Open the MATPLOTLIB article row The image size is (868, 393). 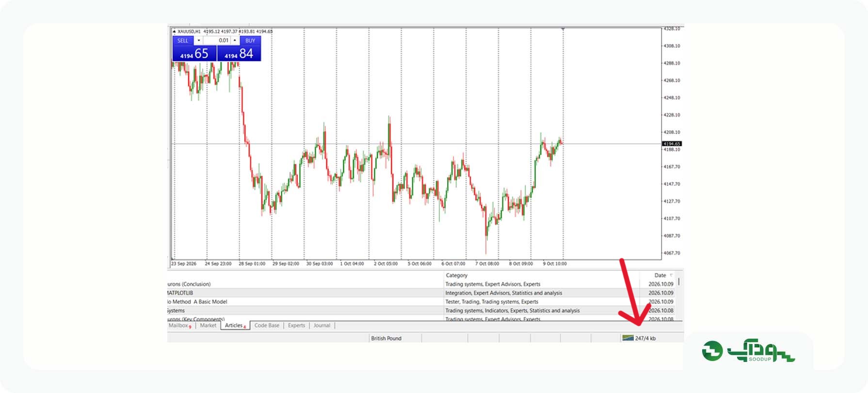point(180,293)
